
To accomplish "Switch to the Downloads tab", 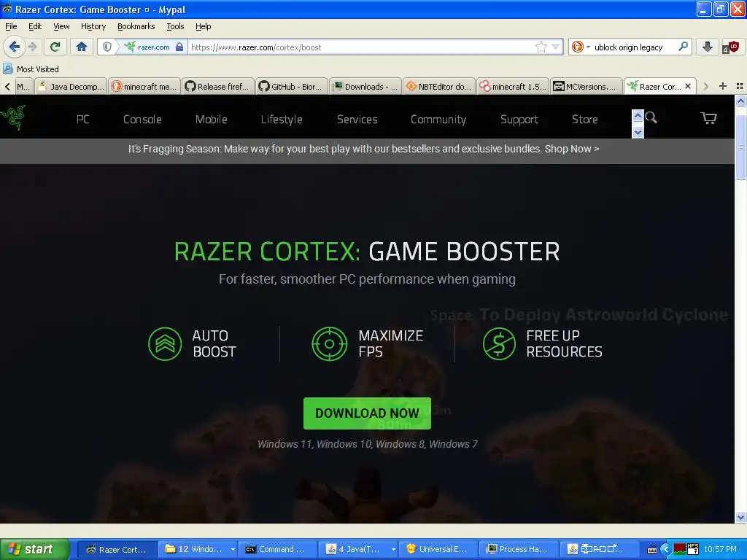I will point(365,86).
